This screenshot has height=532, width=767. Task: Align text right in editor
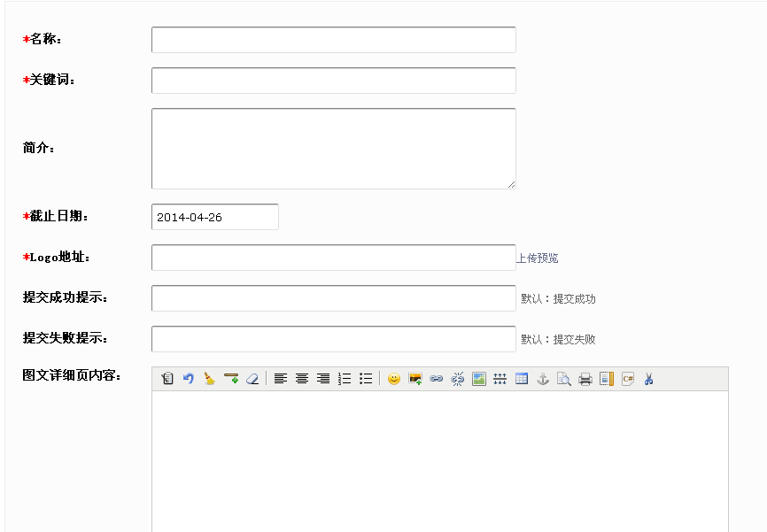click(x=323, y=379)
